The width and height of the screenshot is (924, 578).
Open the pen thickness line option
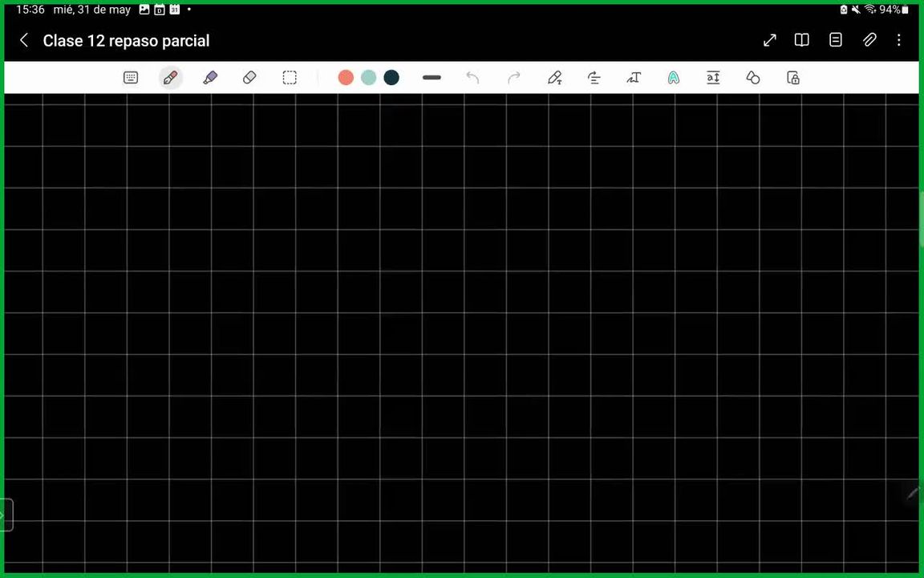[432, 78]
